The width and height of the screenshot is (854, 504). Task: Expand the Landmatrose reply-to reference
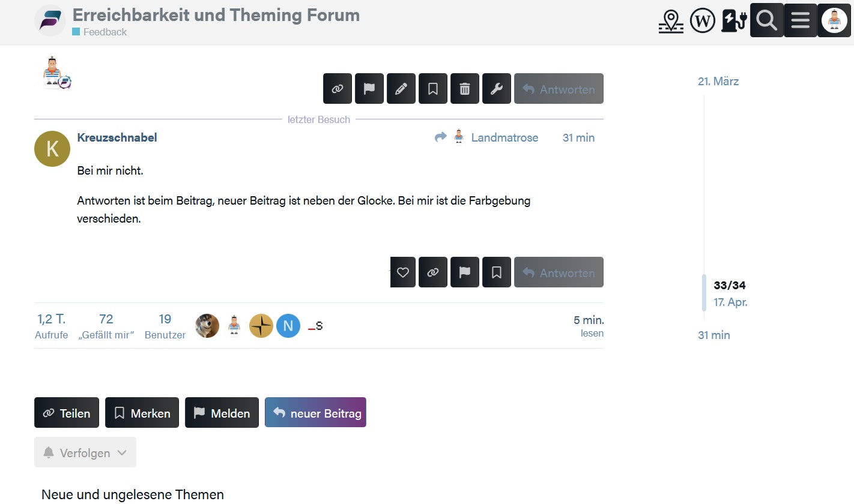(486, 137)
